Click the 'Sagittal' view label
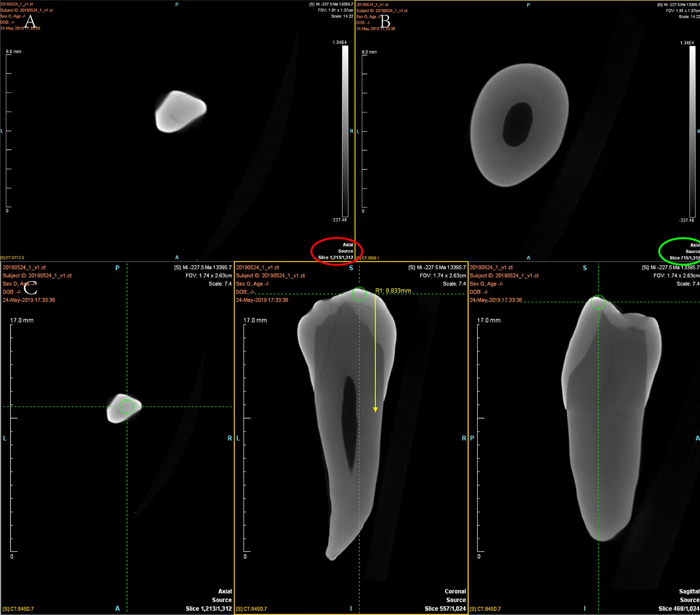The width and height of the screenshot is (700, 615). click(689, 591)
